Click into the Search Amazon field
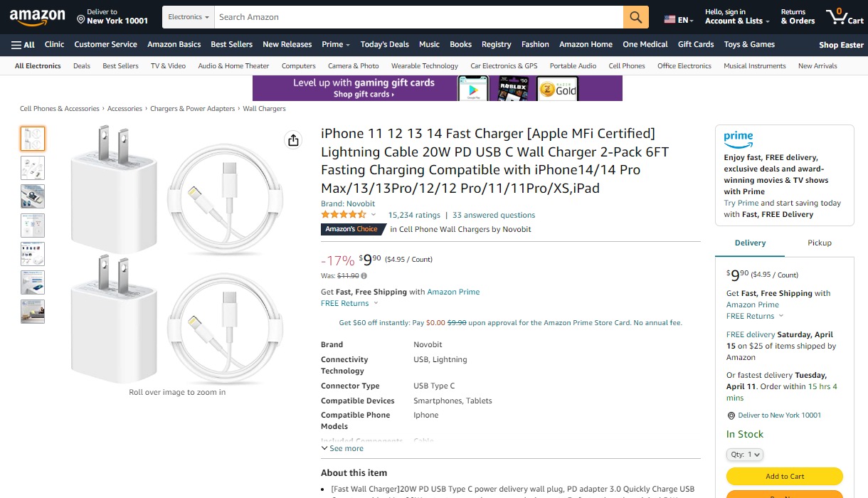 tap(420, 17)
